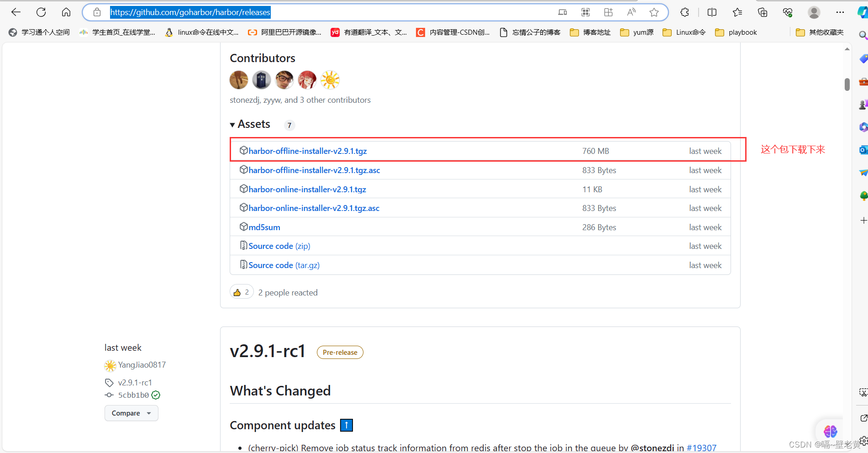Open the Favorites list icon
868x453 pixels.
[737, 12]
